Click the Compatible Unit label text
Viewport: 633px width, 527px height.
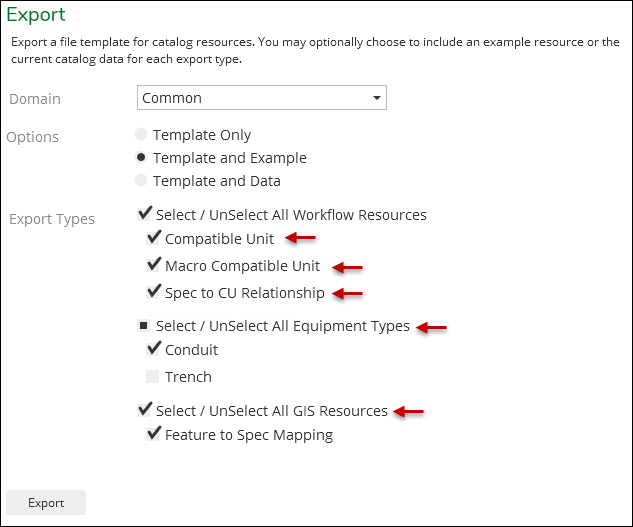click(219, 239)
